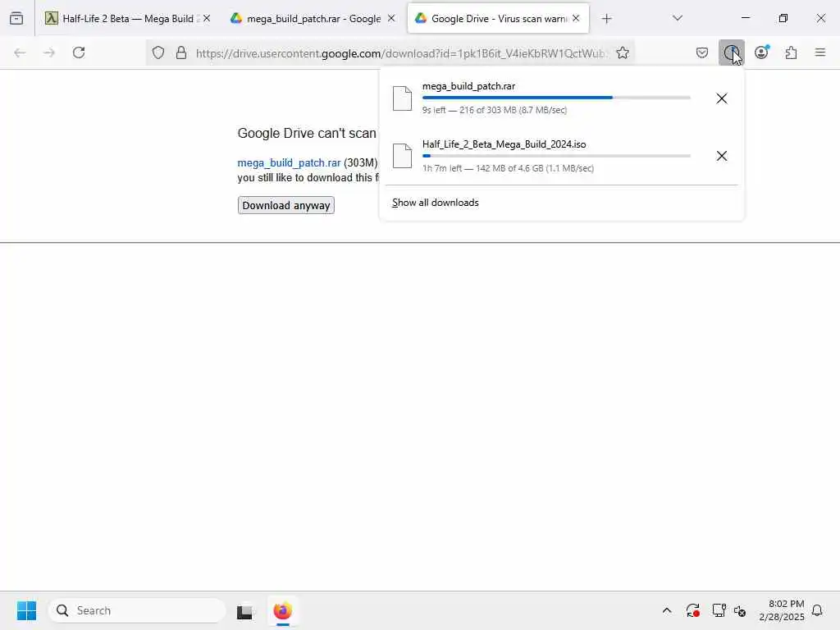The width and height of the screenshot is (840, 630).
Task: Show all downloads
Action: [x=436, y=203]
